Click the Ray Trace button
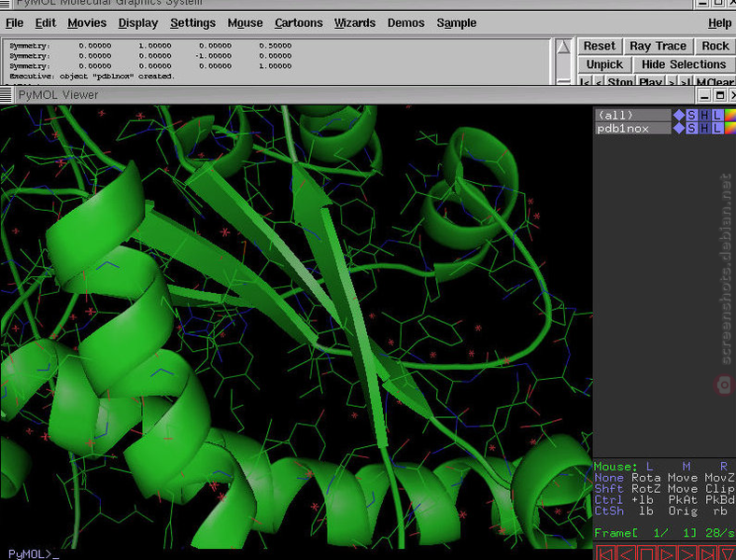Screen dimensions: 736x560 658,46
